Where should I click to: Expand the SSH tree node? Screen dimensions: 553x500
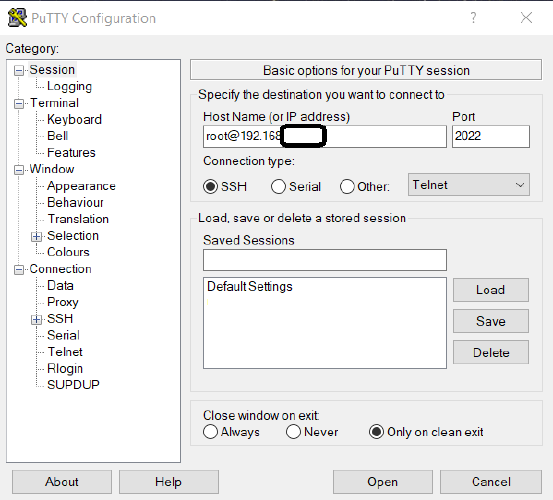[36, 319]
